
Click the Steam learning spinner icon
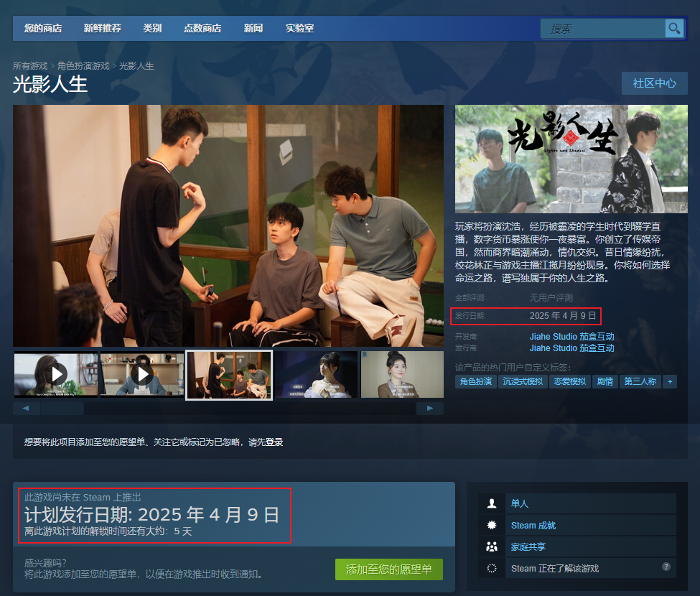click(x=492, y=568)
